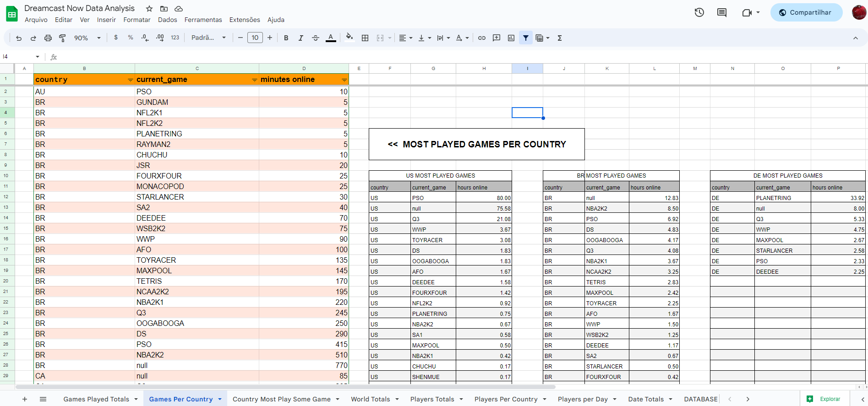This screenshot has height=406, width=868.
Task: Collapse the toolbar
Action: (x=856, y=38)
